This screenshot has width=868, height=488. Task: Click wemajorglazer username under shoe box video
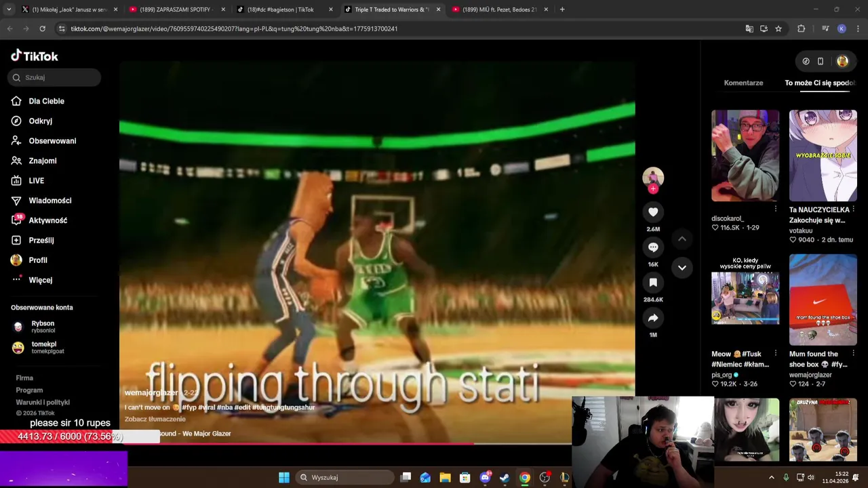pyautogui.click(x=810, y=375)
